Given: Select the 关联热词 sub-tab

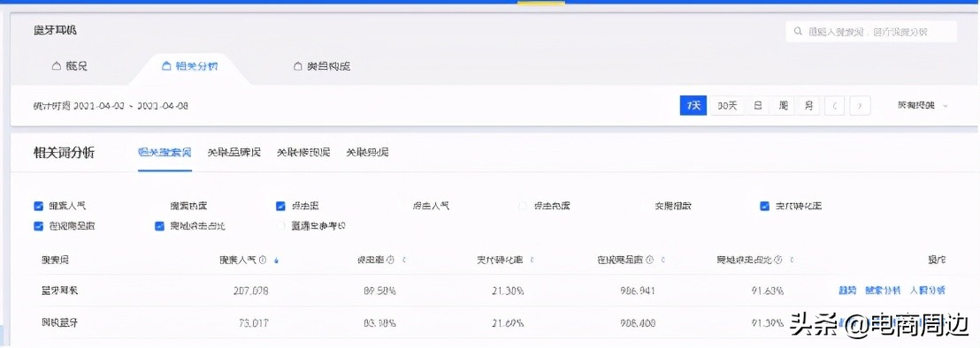Looking at the screenshot, I should click(x=368, y=152).
